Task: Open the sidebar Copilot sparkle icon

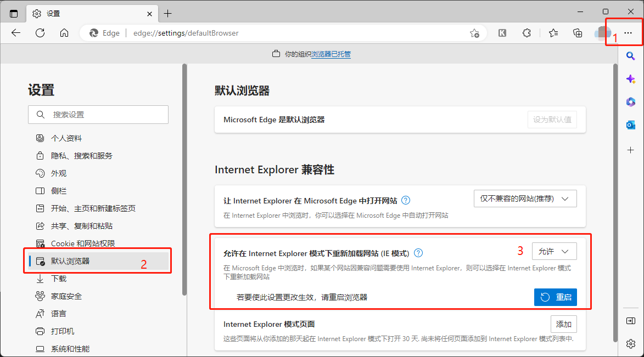Action: point(631,79)
